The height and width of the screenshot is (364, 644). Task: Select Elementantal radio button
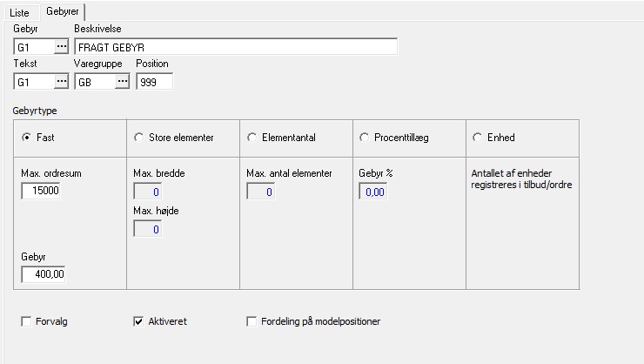pos(252,138)
